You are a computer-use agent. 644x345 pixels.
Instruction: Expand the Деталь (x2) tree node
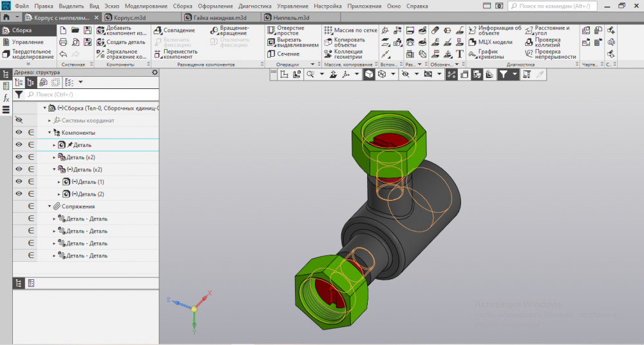coord(55,157)
